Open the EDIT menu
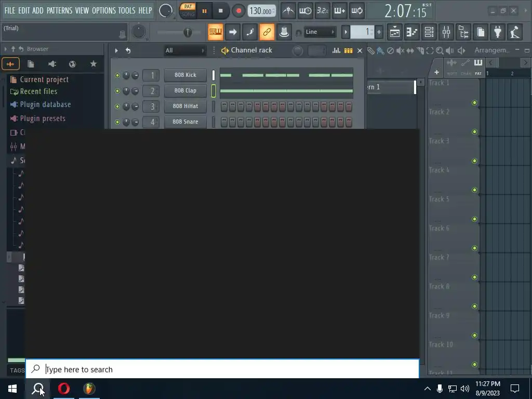 [24, 10]
